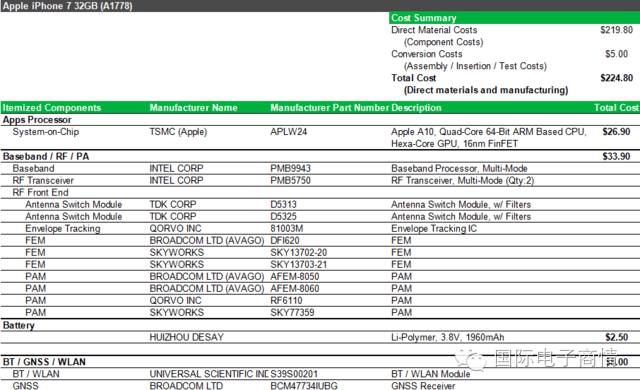The height and width of the screenshot is (390, 640).
Task: Click the $26.90 cost cell
Action: pos(616,132)
